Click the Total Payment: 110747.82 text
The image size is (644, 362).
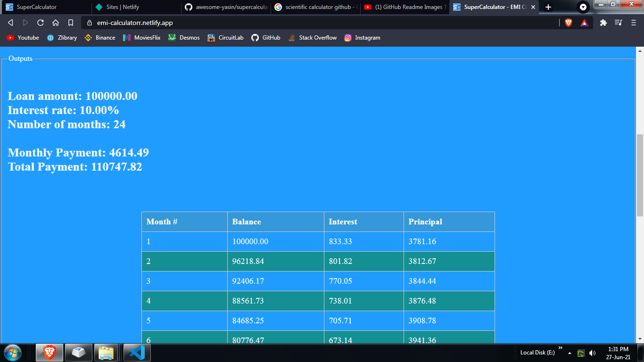(75, 167)
